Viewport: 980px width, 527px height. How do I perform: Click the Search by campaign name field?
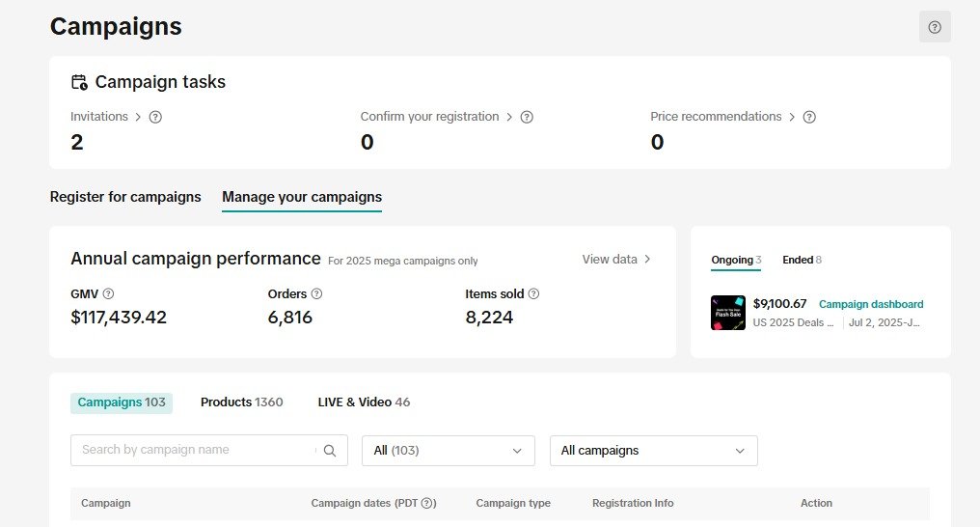(x=193, y=451)
